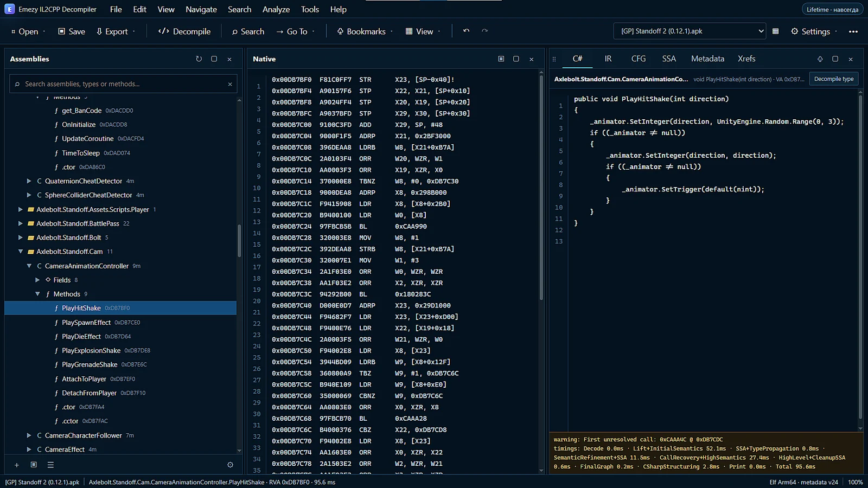
Task: Collapse Axlebolt.Standoff.Cam namespace
Action: [21, 252]
